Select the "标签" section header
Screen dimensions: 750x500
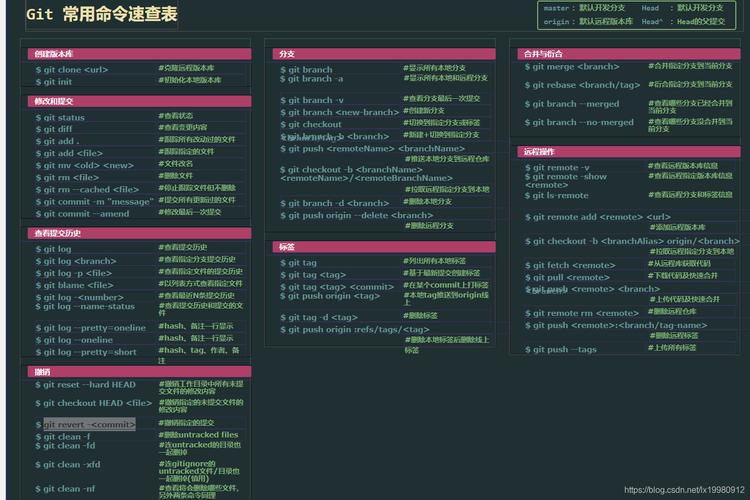384,247
